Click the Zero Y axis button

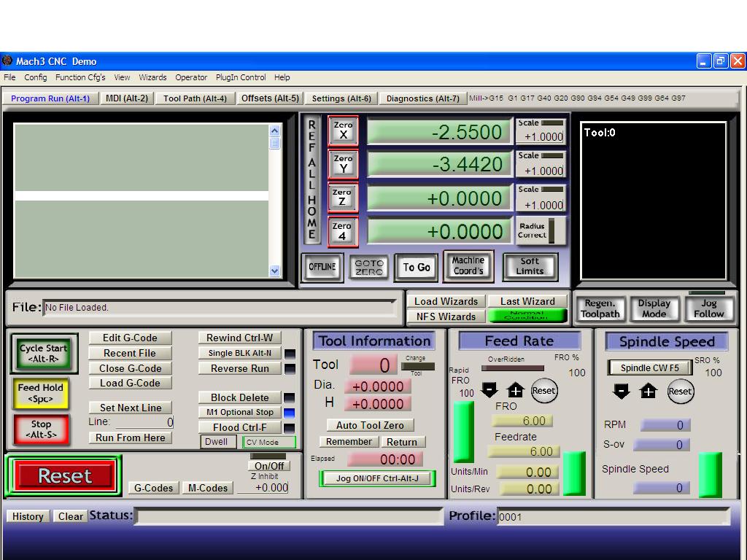point(343,164)
